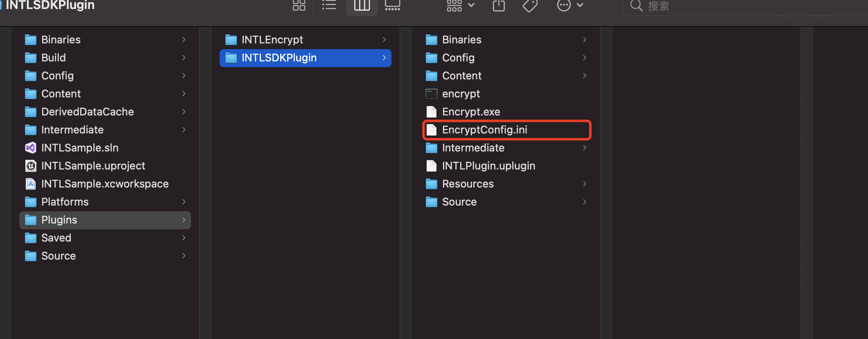Click the document icon of Encrypt.exe

click(x=432, y=112)
